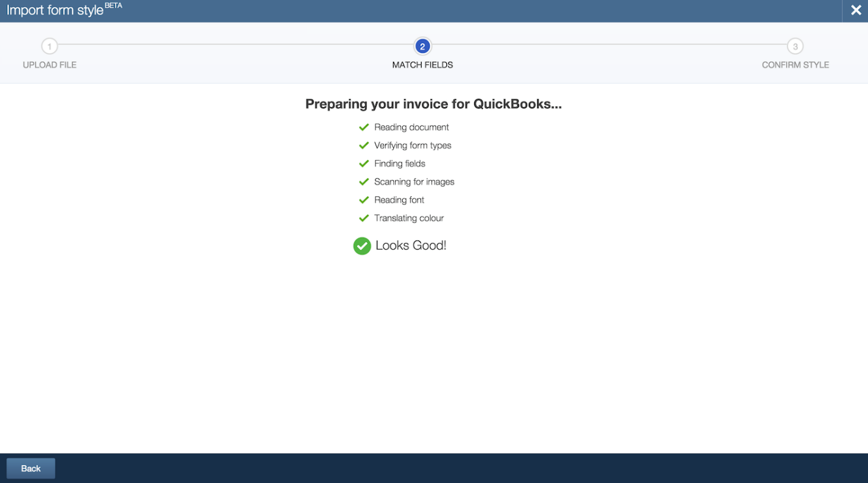Image resolution: width=868 pixels, height=483 pixels.
Task: Click the 'Reading font' text
Action: pos(399,200)
